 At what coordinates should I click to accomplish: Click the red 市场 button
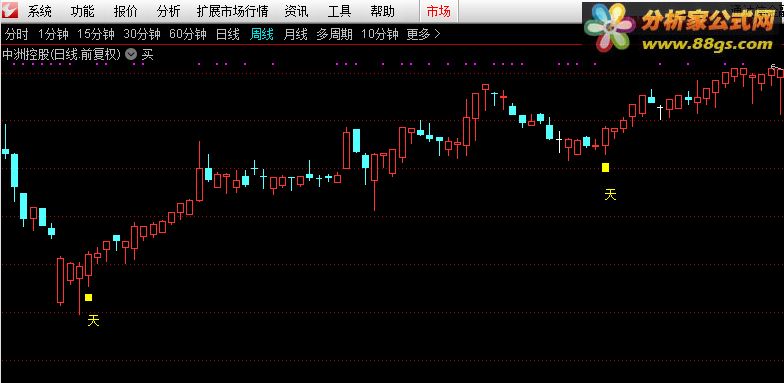pyautogui.click(x=438, y=11)
